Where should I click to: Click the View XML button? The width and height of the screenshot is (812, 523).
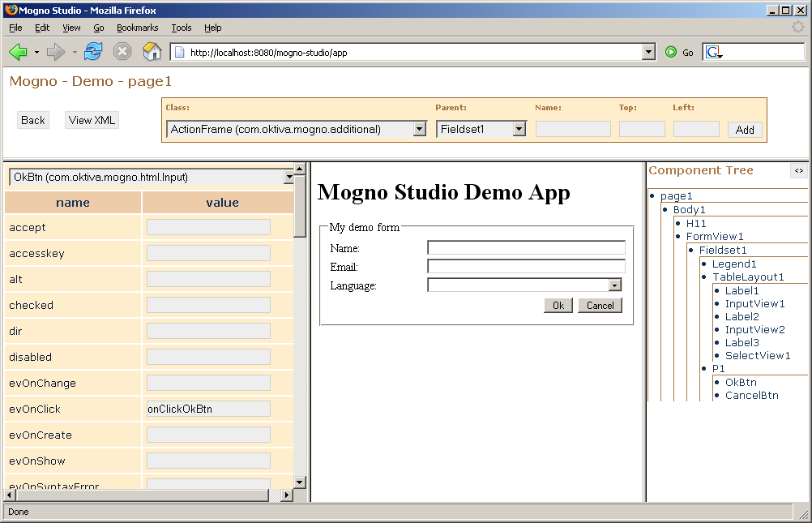[x=92, y=120]
